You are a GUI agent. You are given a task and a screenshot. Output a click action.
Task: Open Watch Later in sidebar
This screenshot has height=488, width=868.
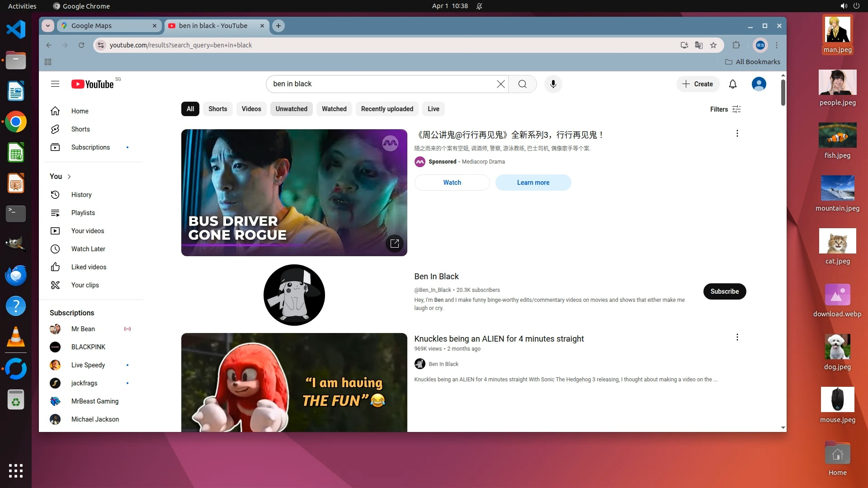click(x=88, y=249)
